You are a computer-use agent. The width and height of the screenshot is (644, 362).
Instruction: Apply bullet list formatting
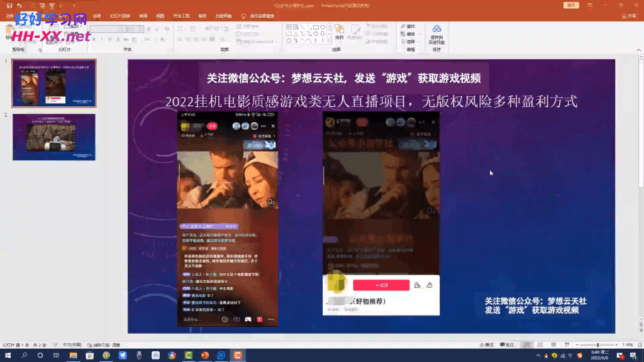[x=180, y=29]
